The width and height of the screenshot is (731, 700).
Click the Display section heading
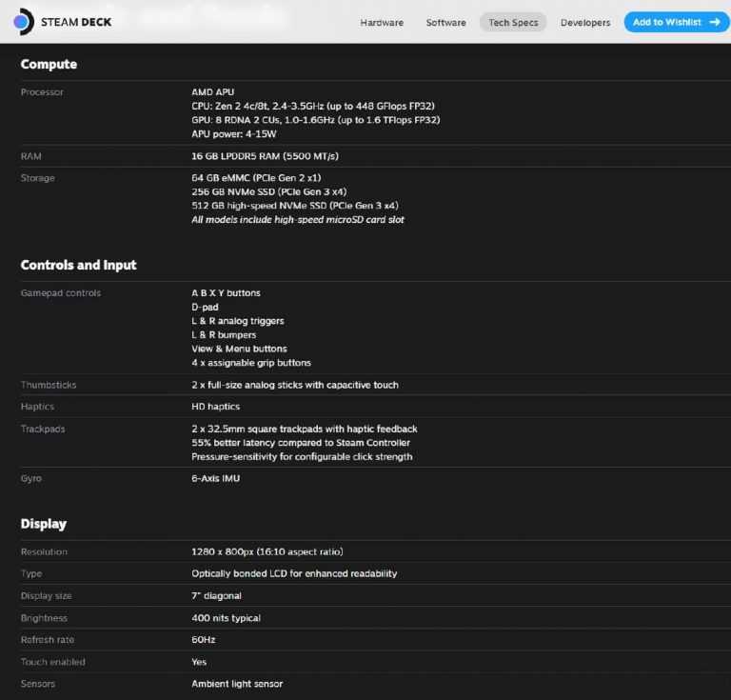44,524
